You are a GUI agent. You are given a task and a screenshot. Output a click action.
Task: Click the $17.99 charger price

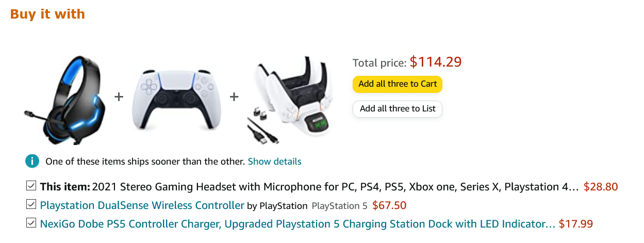pos(576,224)
